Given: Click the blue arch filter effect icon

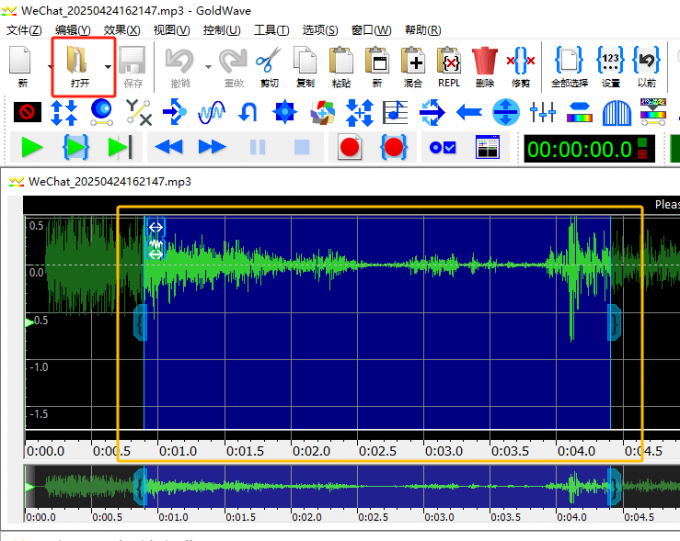Looking at the screenshot, I should (617, 113).
